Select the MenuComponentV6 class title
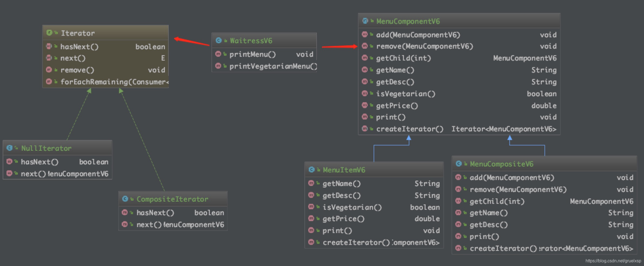644x266 pixels. (x=408, y=21)
